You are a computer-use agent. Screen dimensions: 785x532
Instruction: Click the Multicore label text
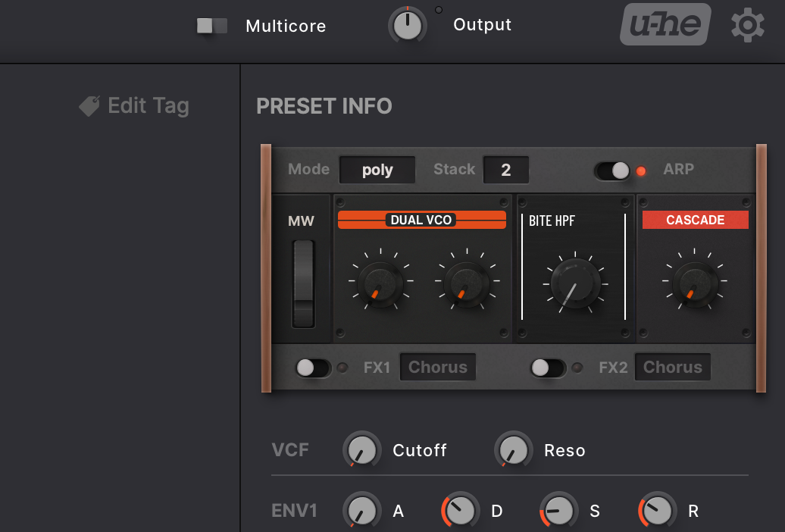click(286, 26)
